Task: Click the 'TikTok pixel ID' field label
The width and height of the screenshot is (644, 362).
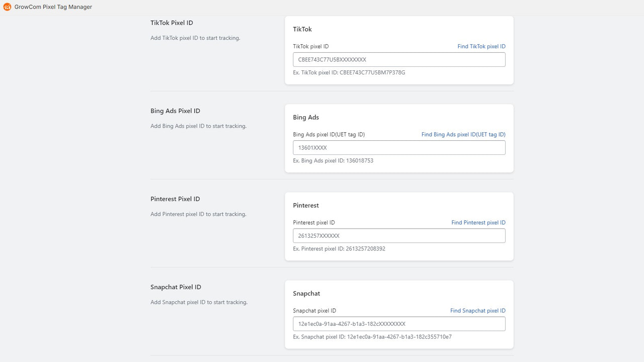Action: pyautogui.click(x=311, y=46)
